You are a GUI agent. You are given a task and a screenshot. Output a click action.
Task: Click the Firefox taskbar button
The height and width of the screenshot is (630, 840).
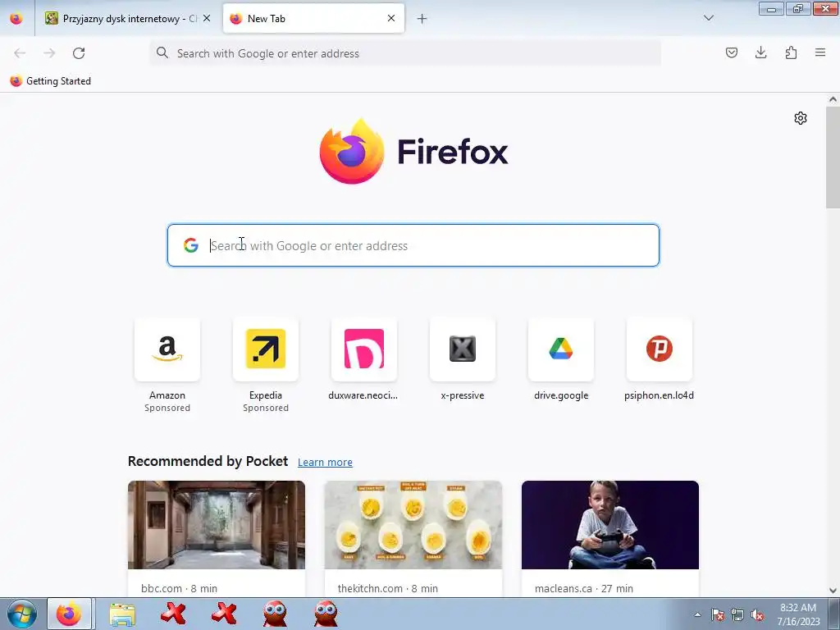[x=69, y=614]
